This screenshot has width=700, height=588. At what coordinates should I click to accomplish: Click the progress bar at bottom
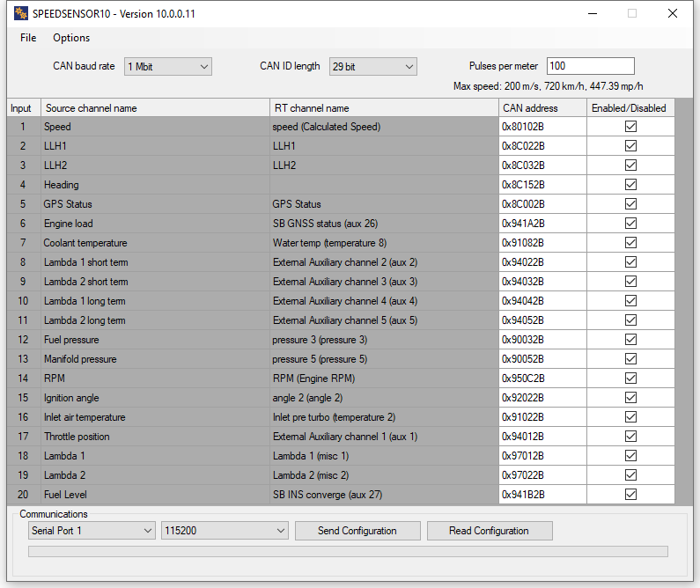[348, 552]
